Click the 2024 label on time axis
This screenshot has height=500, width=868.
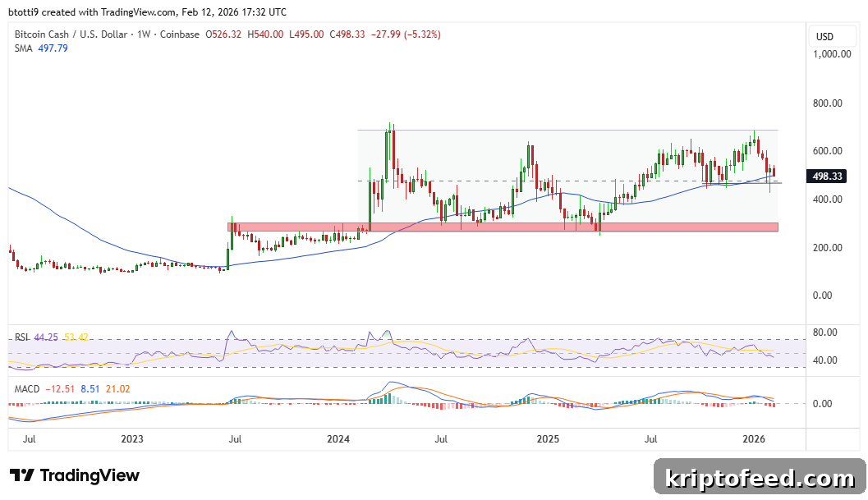338,439
